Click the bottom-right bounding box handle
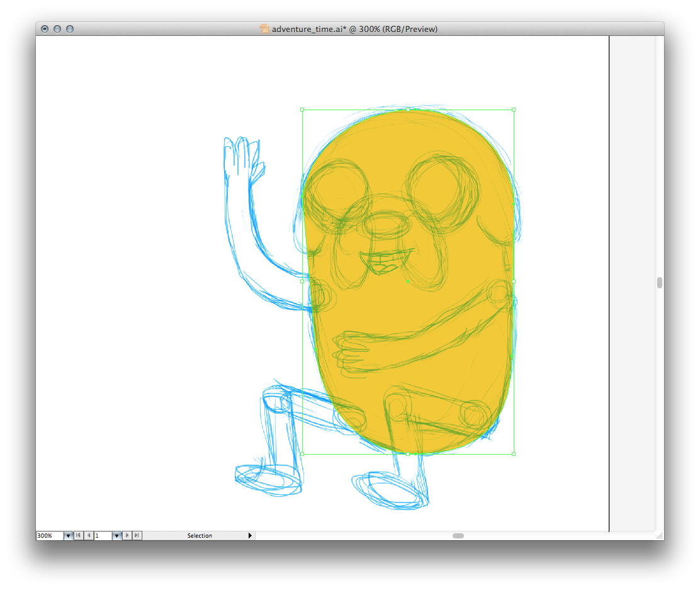Viewport: 700px width, 590px height. (514, 453)
